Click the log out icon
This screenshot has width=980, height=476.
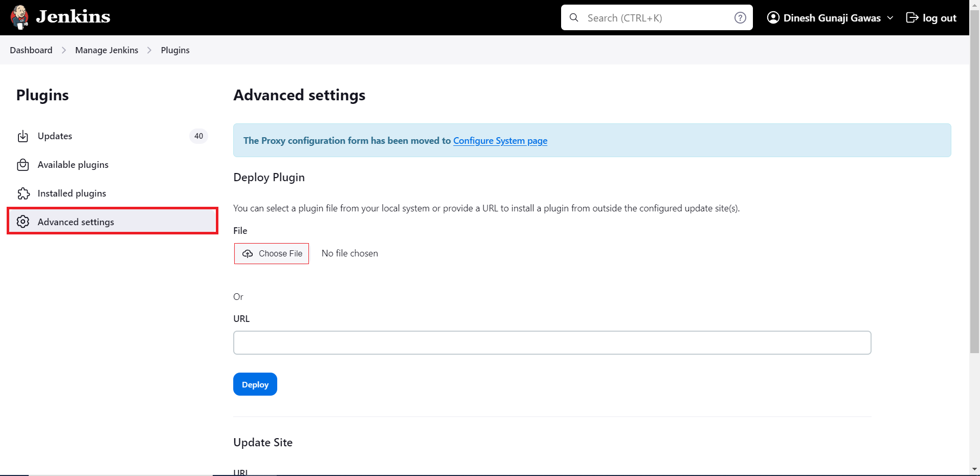pos(912,17)
